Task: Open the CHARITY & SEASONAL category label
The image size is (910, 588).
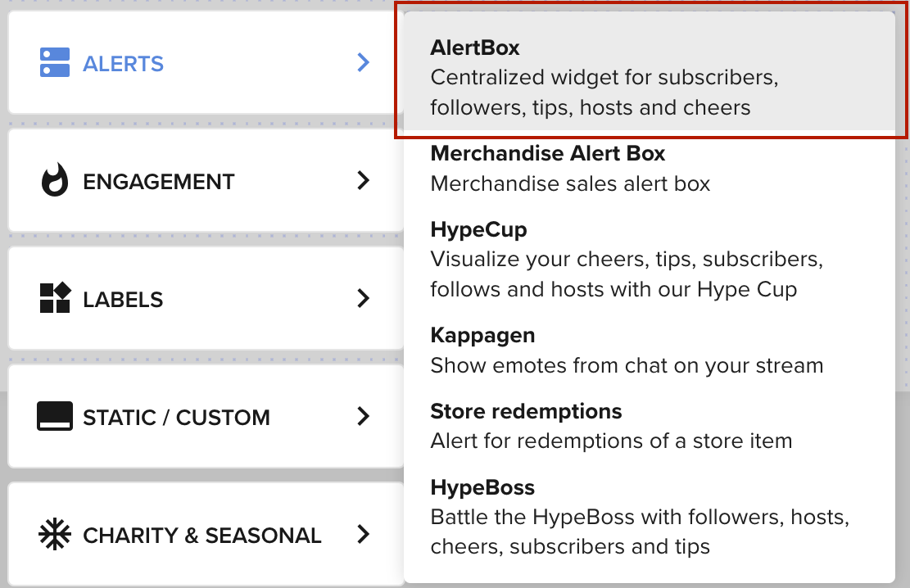Action: [202, 536]
